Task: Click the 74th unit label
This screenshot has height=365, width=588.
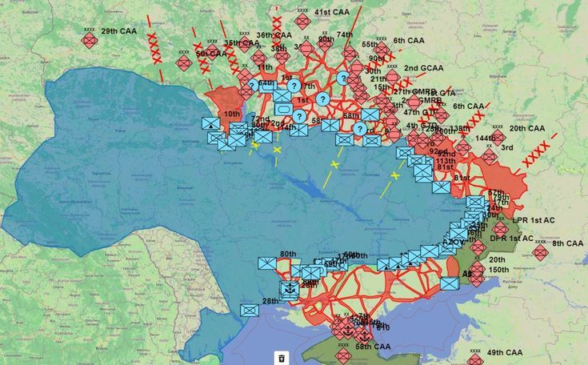Action: coord(345,34)
